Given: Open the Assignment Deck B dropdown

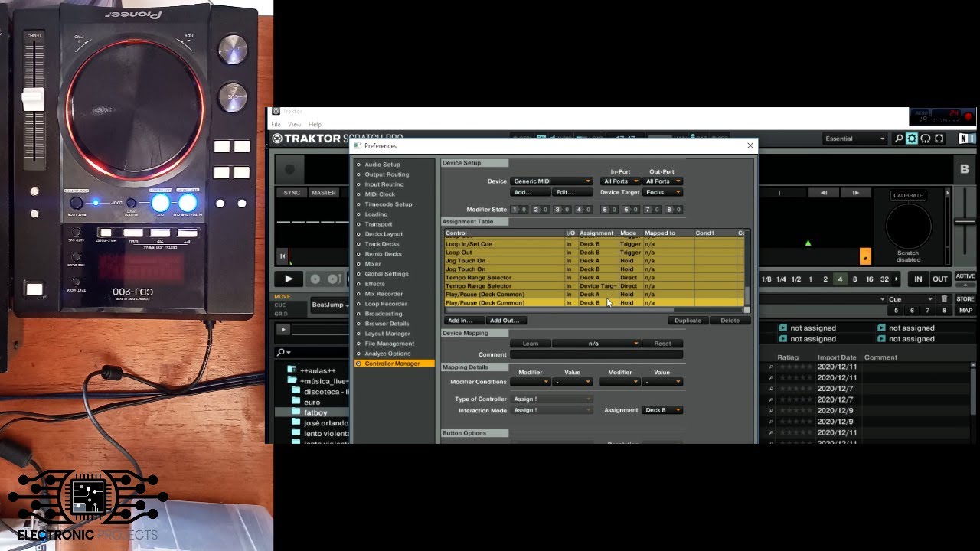Looking at the screenshot, I should coord(662,410).
